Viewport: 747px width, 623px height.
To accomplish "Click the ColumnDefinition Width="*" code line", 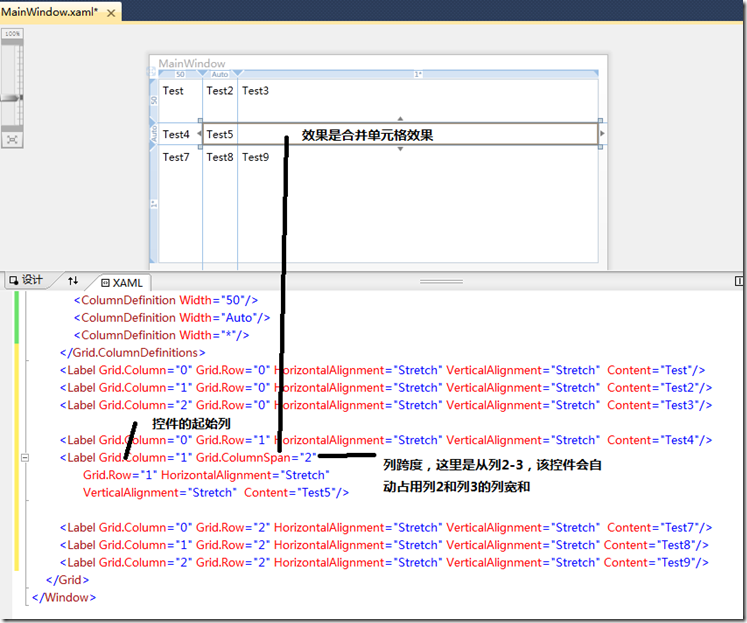I will 161,335.
